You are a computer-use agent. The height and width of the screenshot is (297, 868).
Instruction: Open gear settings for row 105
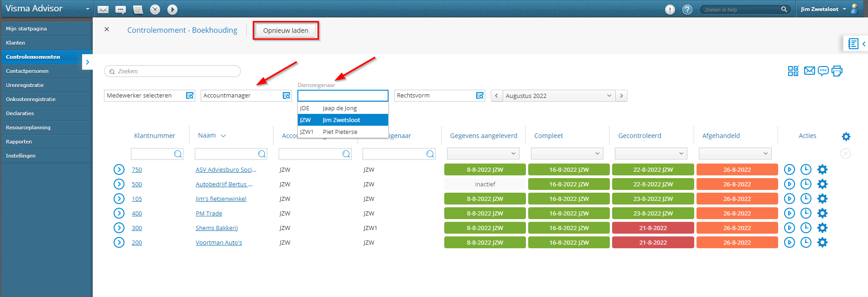[x=822, y=199]
